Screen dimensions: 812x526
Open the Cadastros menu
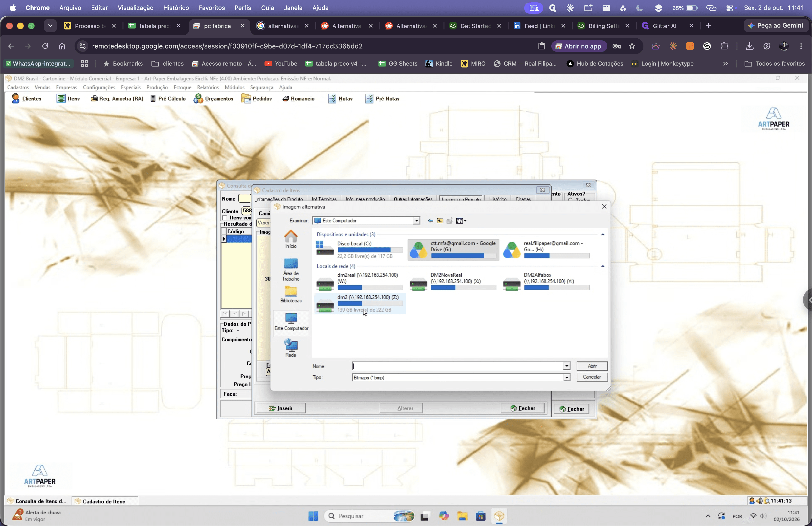point(18,87)
